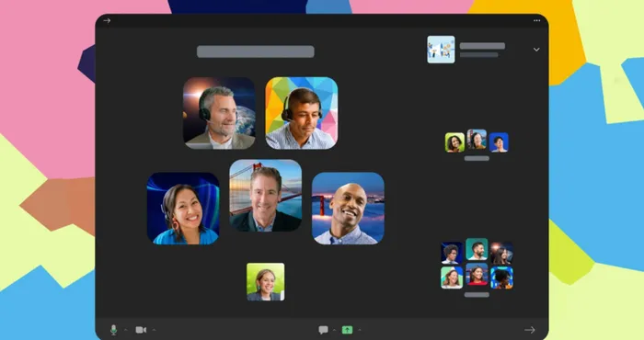The image size is (644, 340).
Task: Open the illustrated thumbnail near top right
Action: [x=441, y=50]
